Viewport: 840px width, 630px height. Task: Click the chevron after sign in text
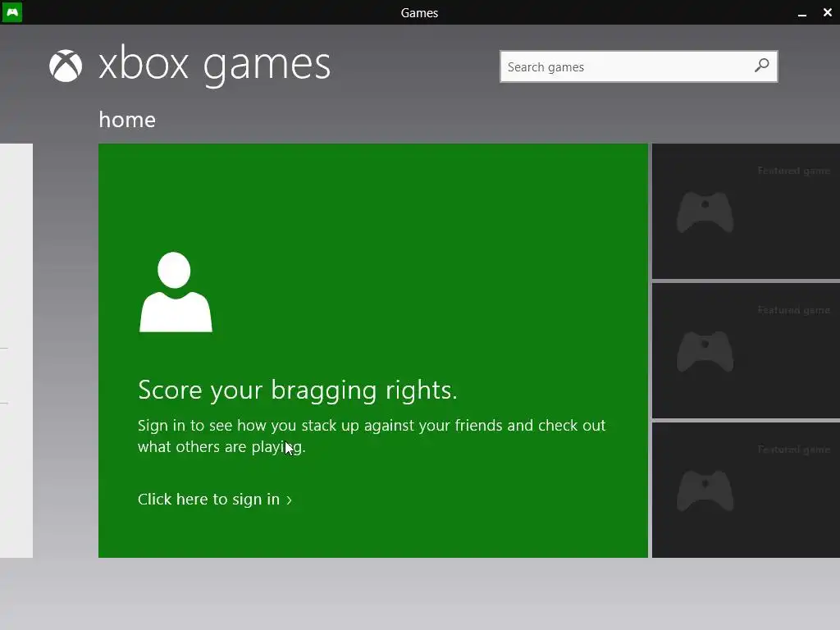tap(290, 500)
